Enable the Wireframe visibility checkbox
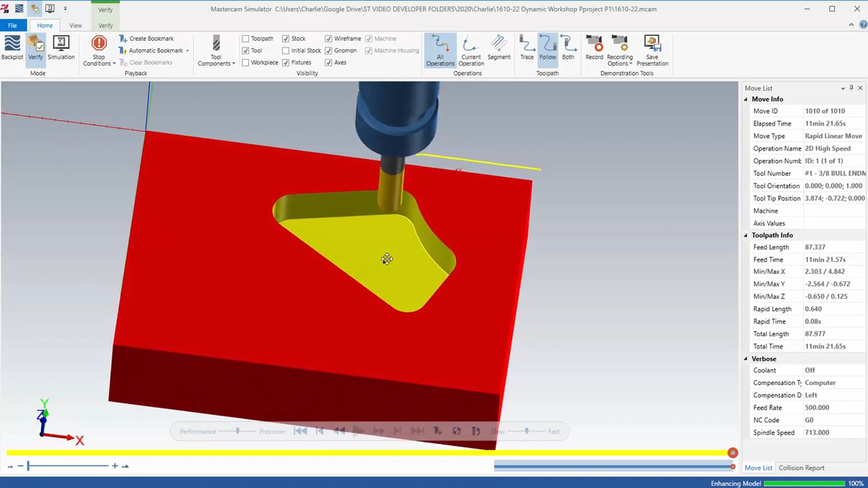The width and height of the screenshot is (868, 488). tap(329, 38)
